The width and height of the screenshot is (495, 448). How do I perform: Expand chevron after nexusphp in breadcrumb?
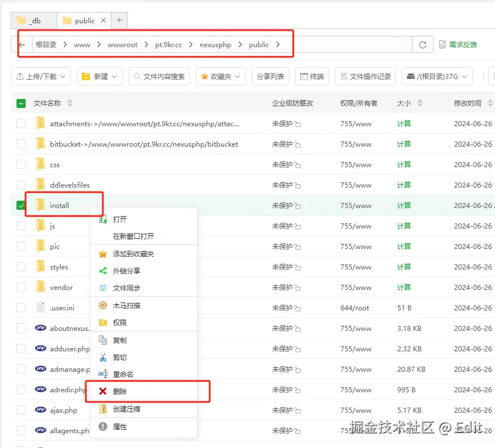[x=240, y=44]
